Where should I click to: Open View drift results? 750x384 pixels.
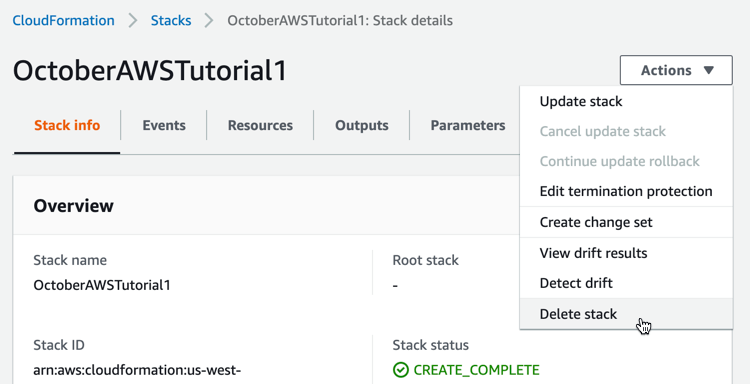(626, 252)
